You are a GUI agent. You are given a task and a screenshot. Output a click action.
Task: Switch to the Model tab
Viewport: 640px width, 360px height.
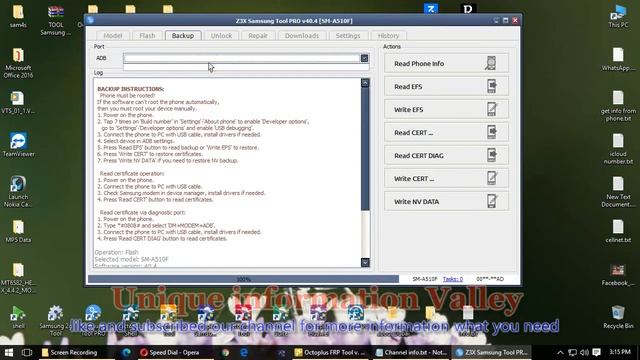pyautogui.click(x=113, y=36)
